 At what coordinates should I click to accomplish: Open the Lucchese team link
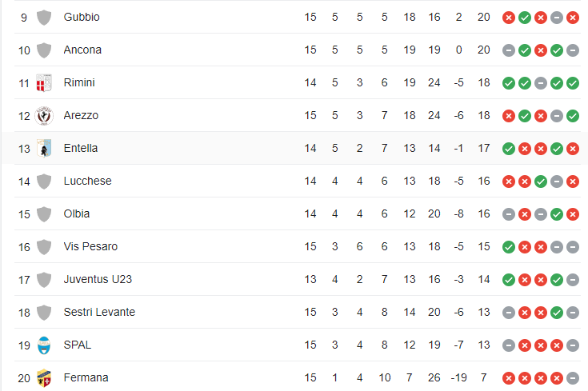point(87,181)
